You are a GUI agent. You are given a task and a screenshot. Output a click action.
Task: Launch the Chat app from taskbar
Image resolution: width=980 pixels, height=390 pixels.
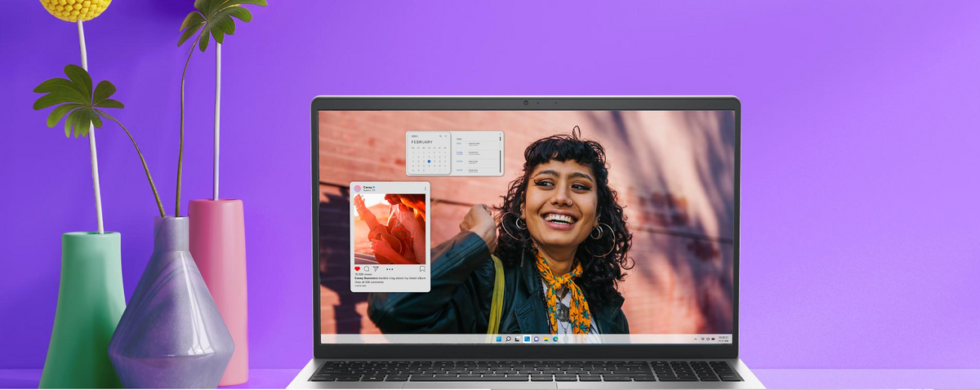(536, 339)
